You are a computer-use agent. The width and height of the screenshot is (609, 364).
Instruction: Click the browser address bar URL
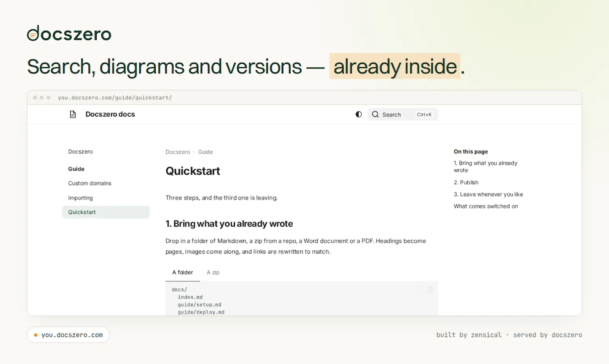point(115,98)
